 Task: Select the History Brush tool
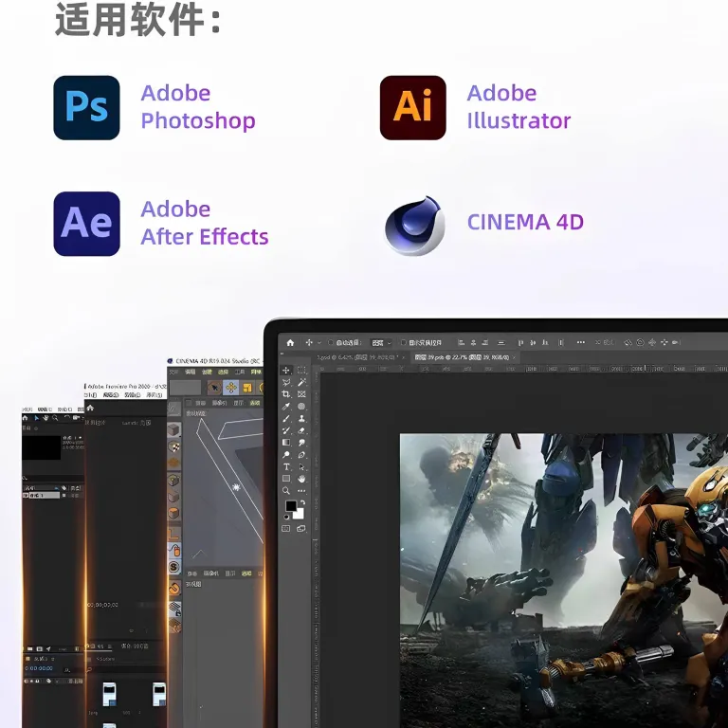pyautogui.click(x=286, y=430)
